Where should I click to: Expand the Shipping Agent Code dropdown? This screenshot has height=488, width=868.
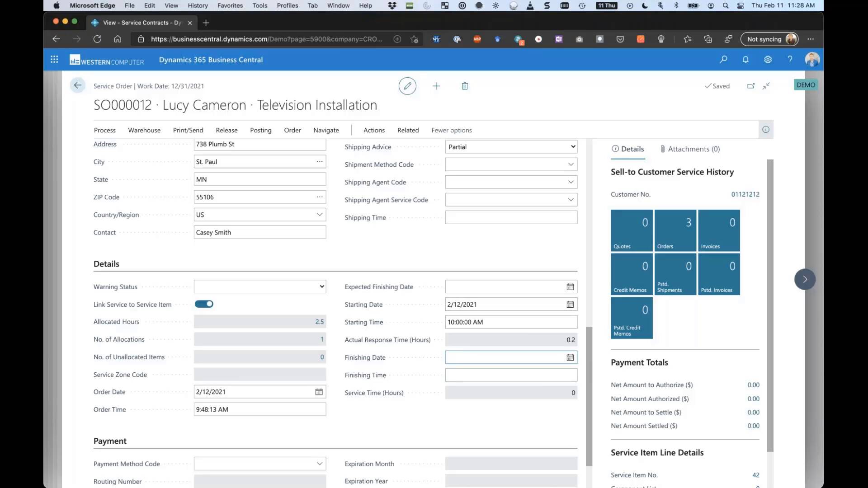(x=571, y=182)
